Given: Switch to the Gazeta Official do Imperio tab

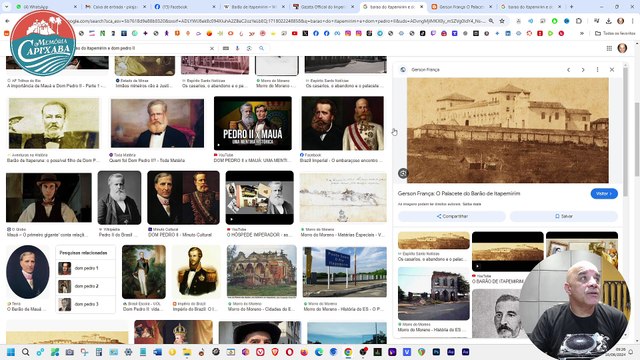Looking at the screenshot, I should coord(324,7).
